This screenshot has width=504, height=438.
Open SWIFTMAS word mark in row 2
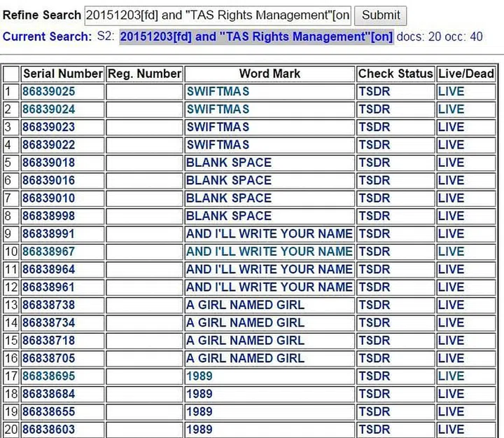[x=218, y=109]
